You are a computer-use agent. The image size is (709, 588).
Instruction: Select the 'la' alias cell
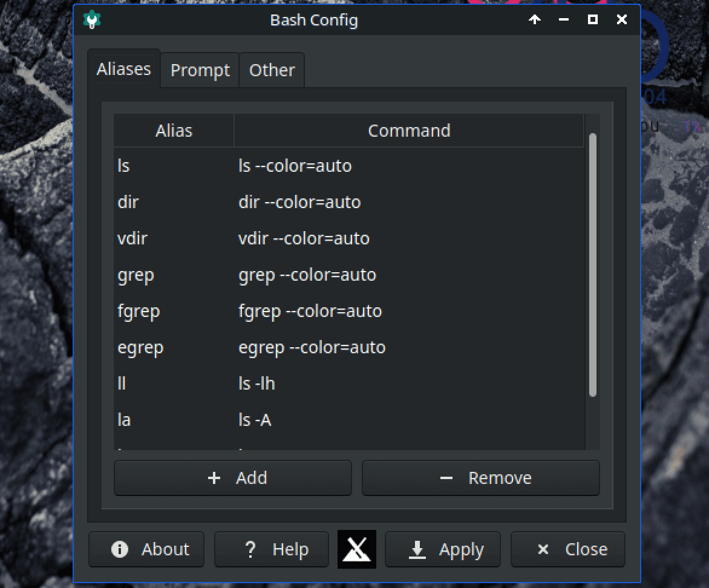[x=174, y=420]
